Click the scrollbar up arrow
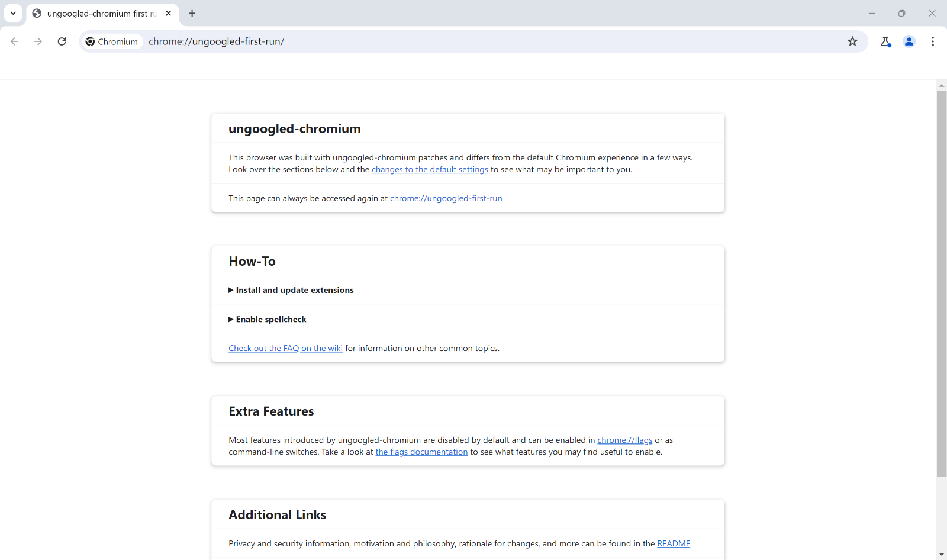947x560 pixels. (942, 85)
